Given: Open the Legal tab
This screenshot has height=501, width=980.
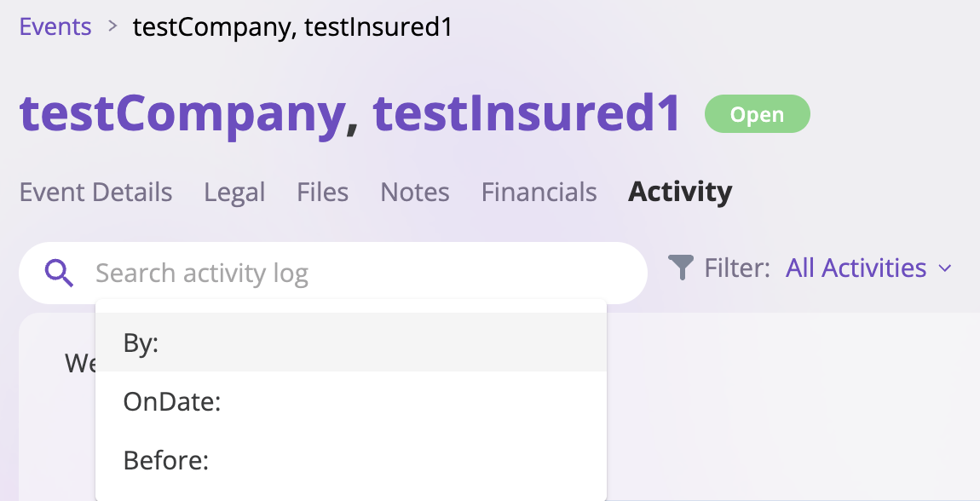Looking at the screenshot, I should (x=234, y=193).
